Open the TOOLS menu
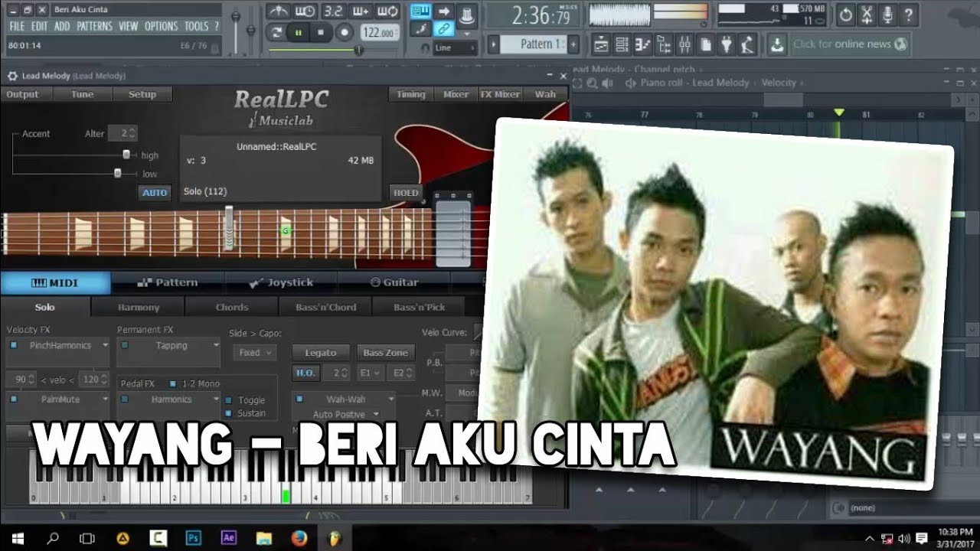The image size is (980, 551). pyautogui.click(x=196, y=26)
